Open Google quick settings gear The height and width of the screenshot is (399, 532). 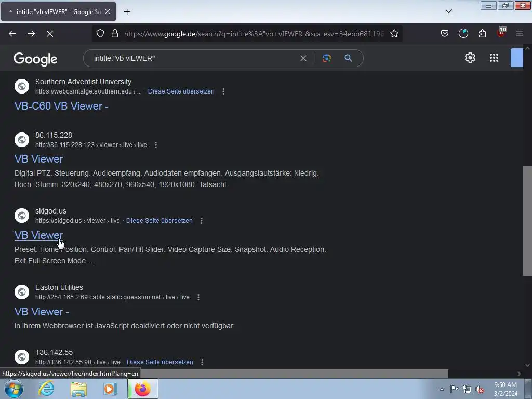tap(470, 58)
